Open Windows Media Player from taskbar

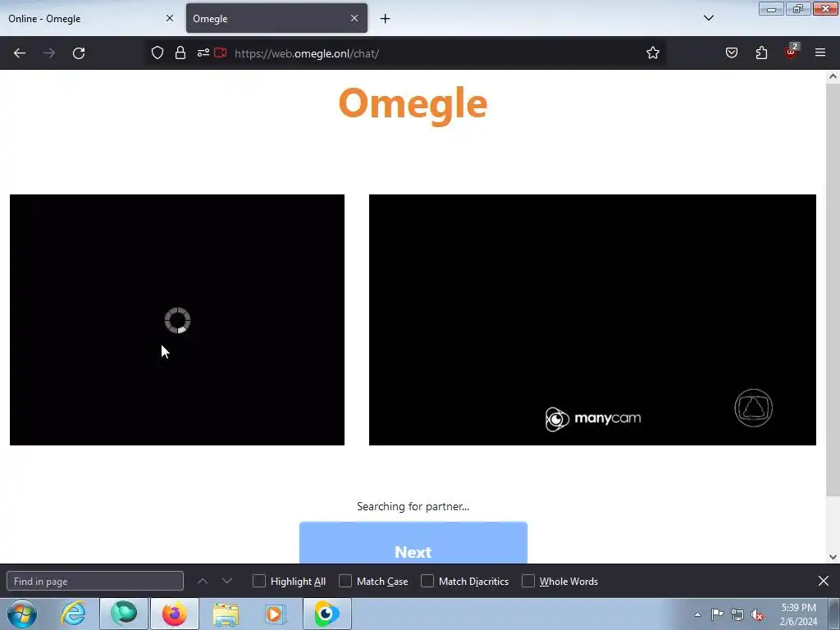(276, 614)
